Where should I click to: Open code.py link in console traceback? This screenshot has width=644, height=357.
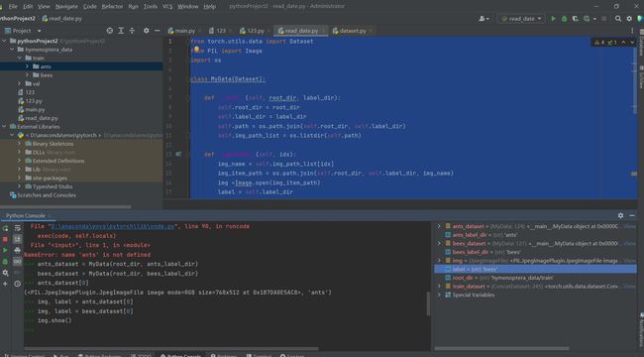[112, 226]
